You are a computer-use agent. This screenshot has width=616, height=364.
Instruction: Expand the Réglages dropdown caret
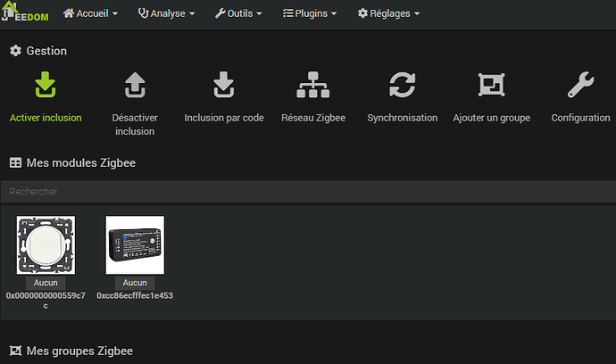[x=417, y=13]
